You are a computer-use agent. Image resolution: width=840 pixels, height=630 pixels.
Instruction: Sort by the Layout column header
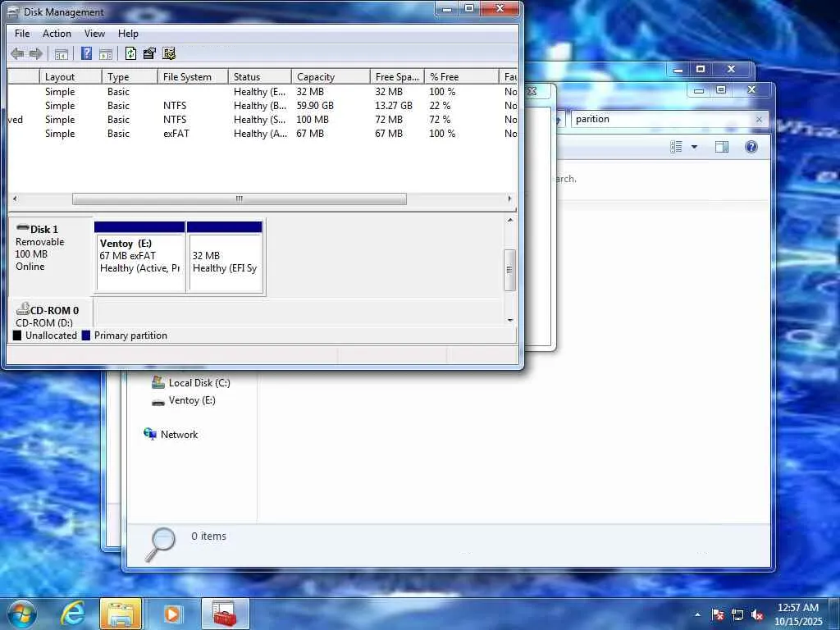[x=71, y=76]
